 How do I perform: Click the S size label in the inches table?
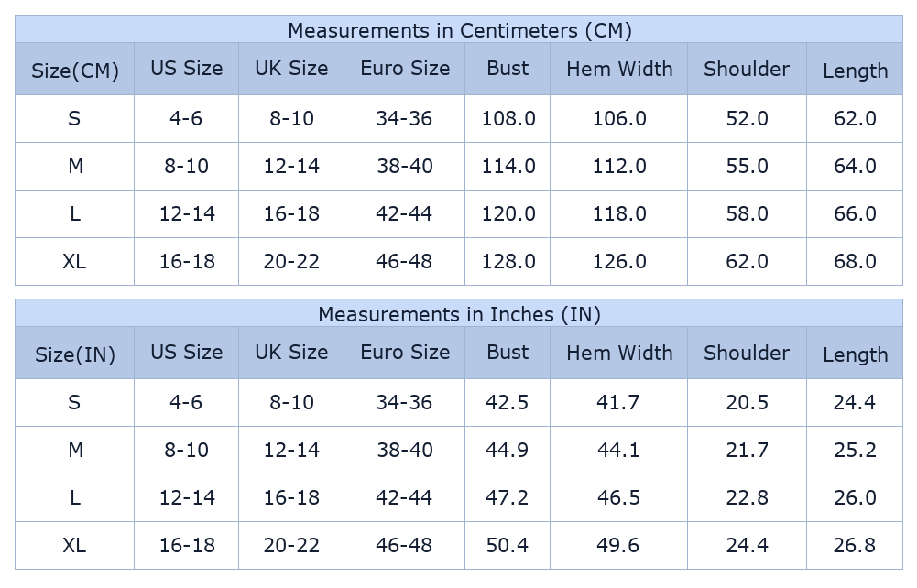[x=75, y=403]
